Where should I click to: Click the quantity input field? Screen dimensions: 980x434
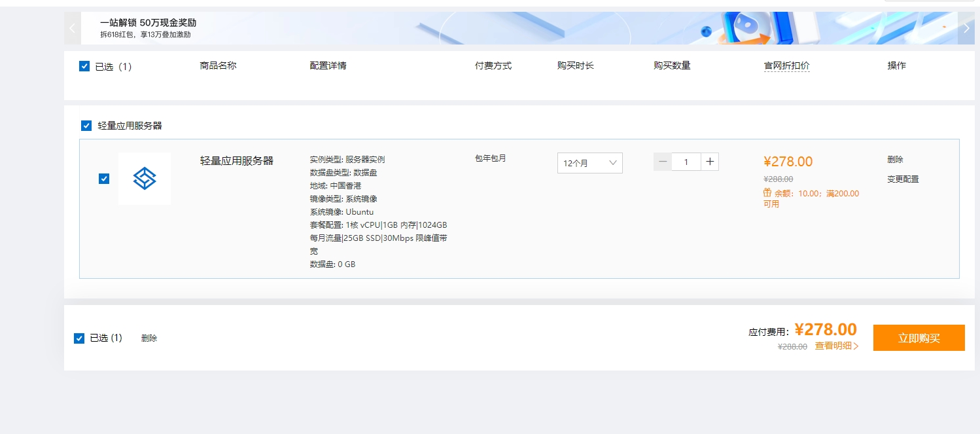click(686, 162)
